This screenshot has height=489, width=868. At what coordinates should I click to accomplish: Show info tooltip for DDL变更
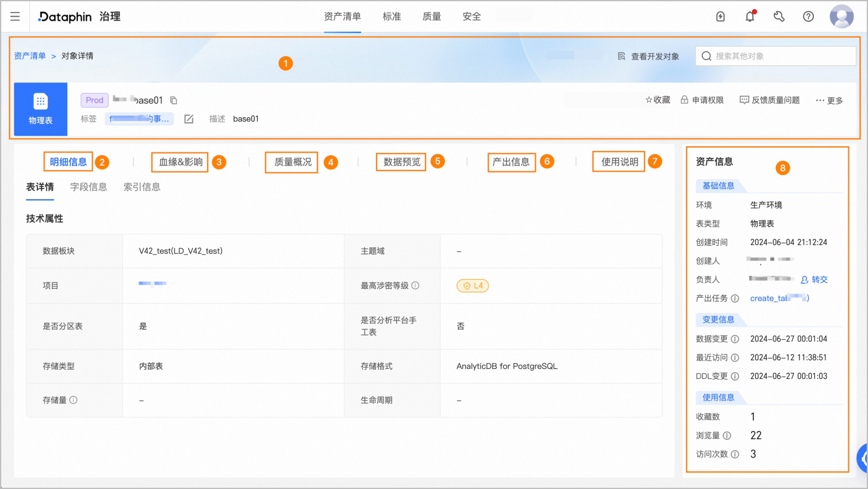point(735,376)
